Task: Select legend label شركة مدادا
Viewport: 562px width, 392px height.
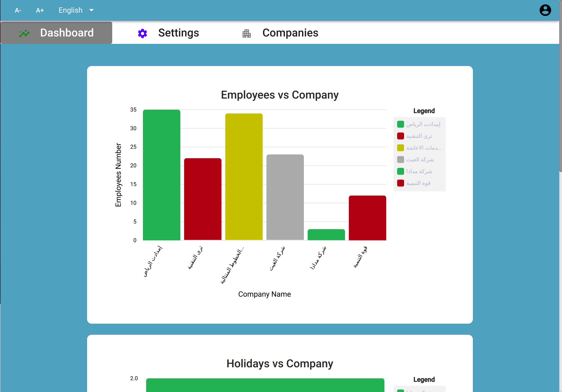Action: (419, 171)
